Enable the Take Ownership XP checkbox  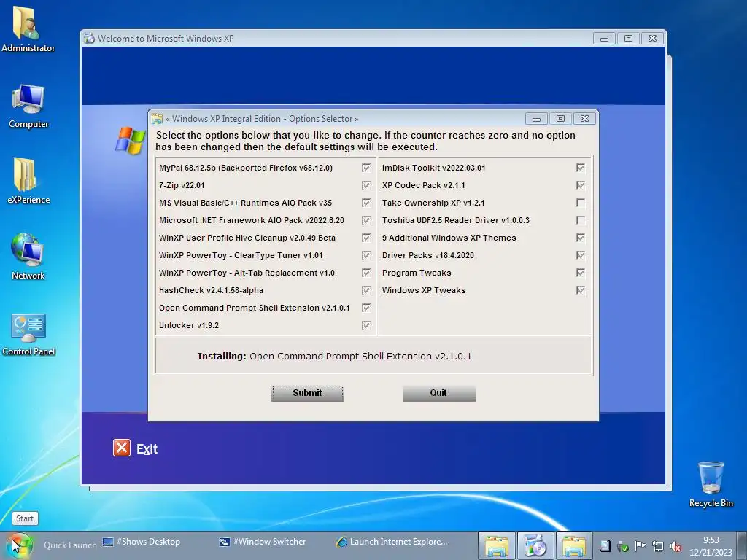coord(580,203)
